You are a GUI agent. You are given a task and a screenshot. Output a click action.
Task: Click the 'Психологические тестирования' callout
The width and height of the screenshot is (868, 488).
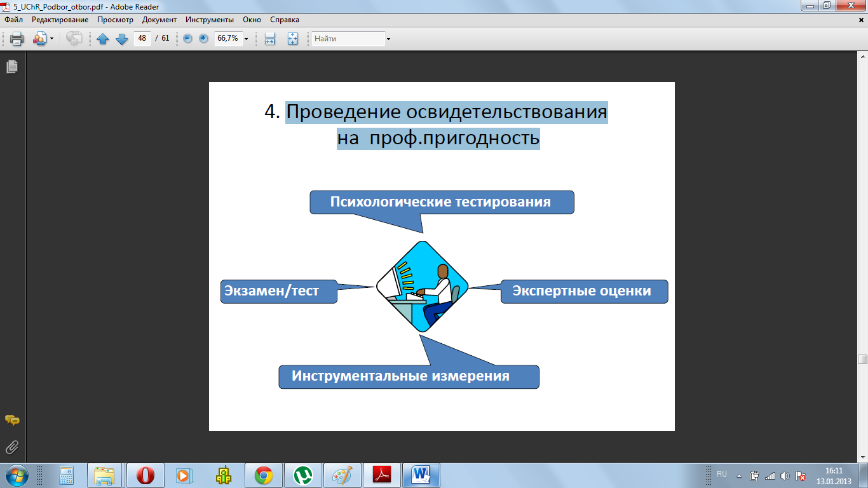tap(442, 202)
